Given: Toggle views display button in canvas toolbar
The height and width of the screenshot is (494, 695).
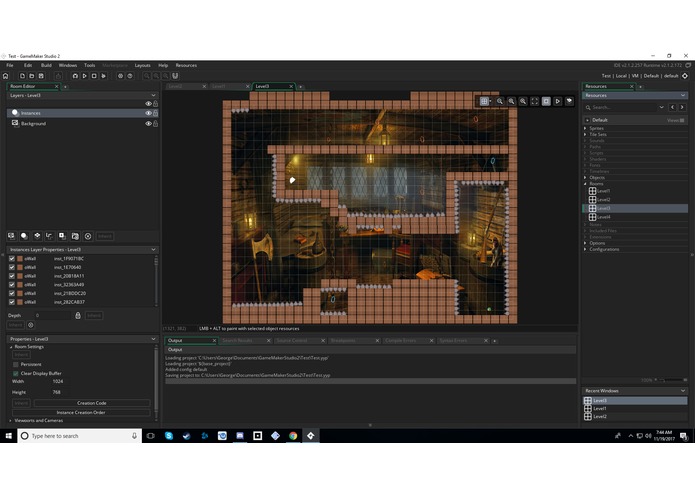Looking at the screenshot, I should [x=546, y=101].
